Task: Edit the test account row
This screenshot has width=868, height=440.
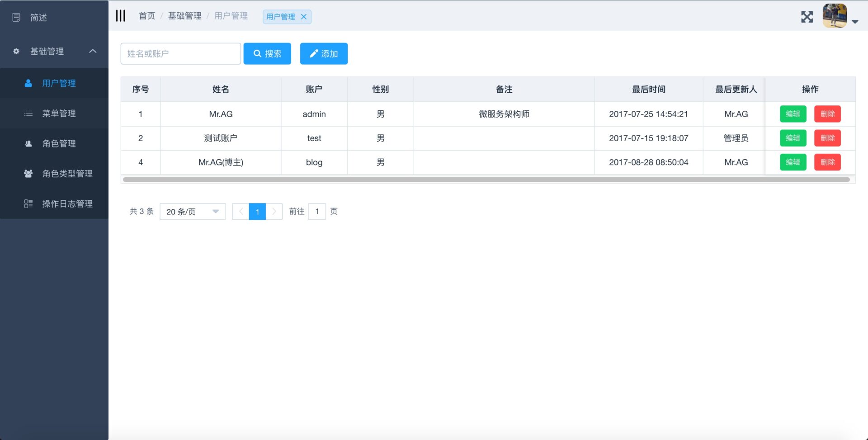Action: click(793, 138)
